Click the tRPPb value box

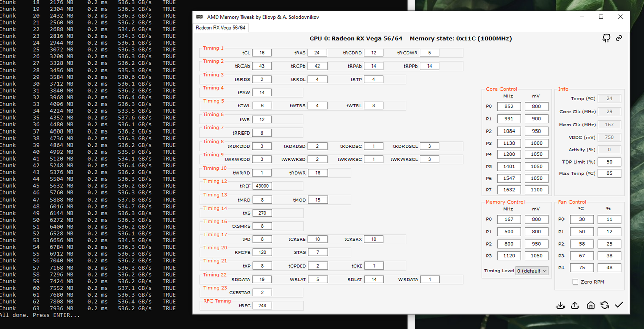point(429,66)
